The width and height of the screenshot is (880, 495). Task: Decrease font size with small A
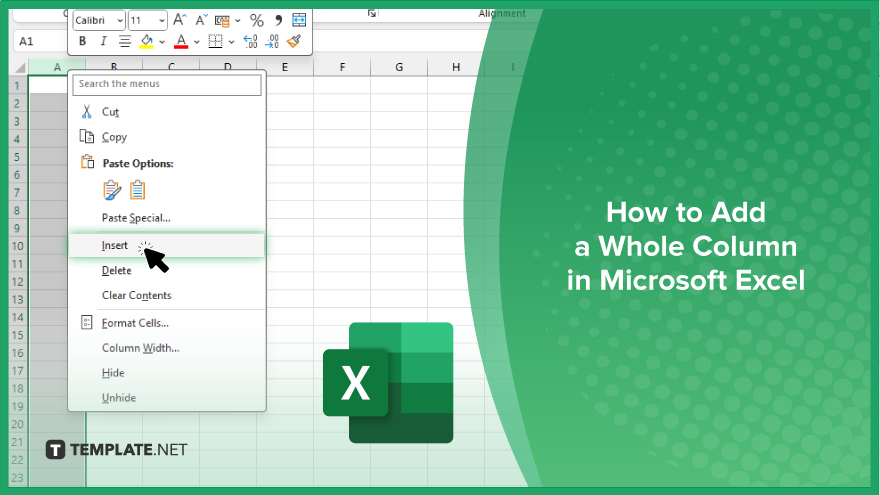[201, 20]
